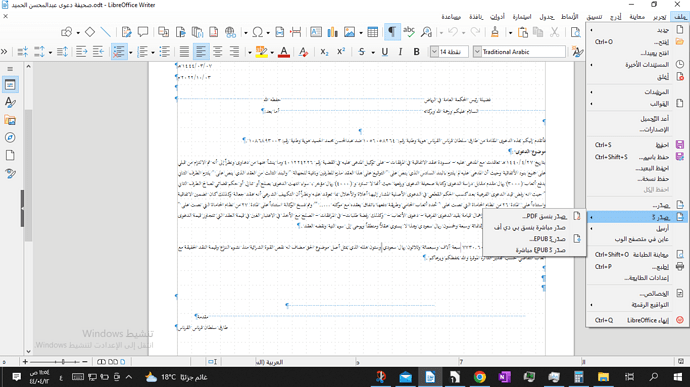The height and width of the screenshot is (387, 690).
Task: Toggle formatting marks pilcrow icon
Action: (391, 32)
